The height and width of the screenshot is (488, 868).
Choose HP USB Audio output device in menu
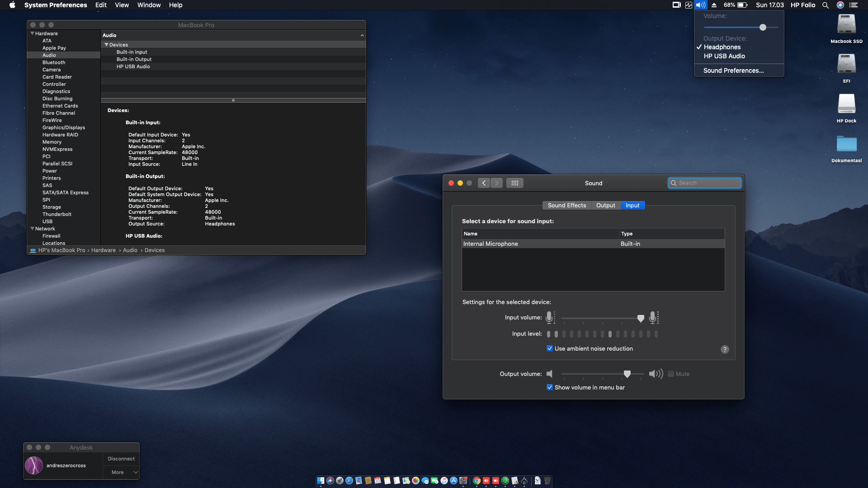pyautogui.click(x=739, y=56)
